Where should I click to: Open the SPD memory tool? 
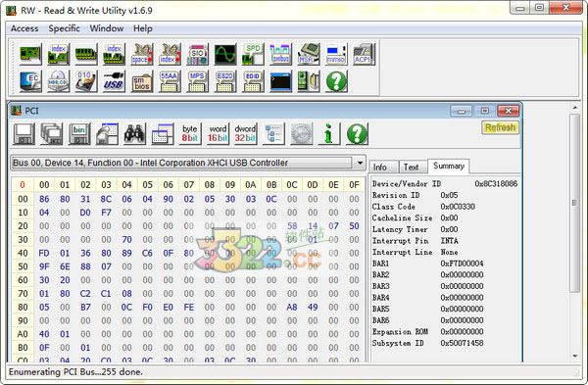click(253, 54)
